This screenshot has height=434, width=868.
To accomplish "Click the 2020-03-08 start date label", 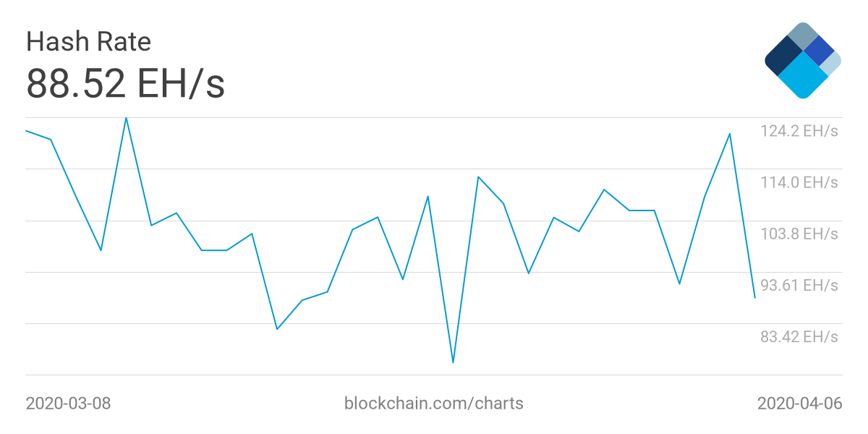I will point(68,403).
